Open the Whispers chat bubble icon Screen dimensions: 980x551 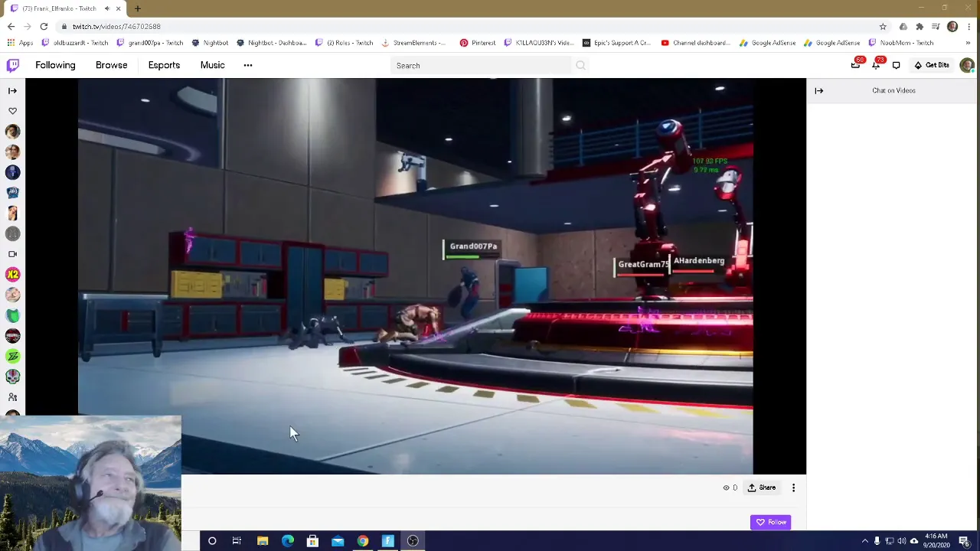[x=897, y=65]
